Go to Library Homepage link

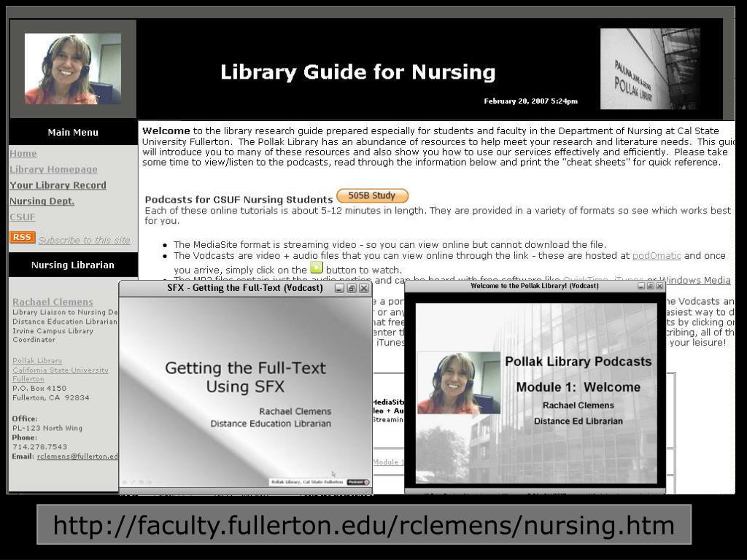(53, 169)
